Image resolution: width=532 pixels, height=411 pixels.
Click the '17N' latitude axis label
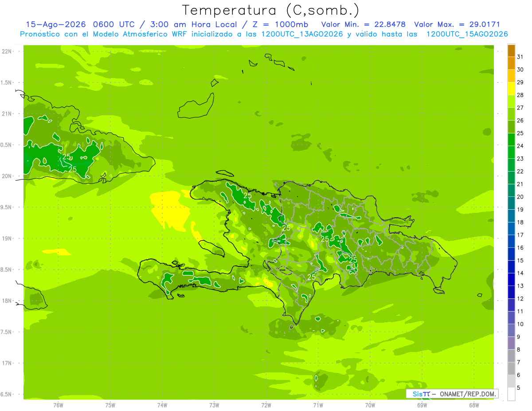pyautogui.click(x=7, y=364)
